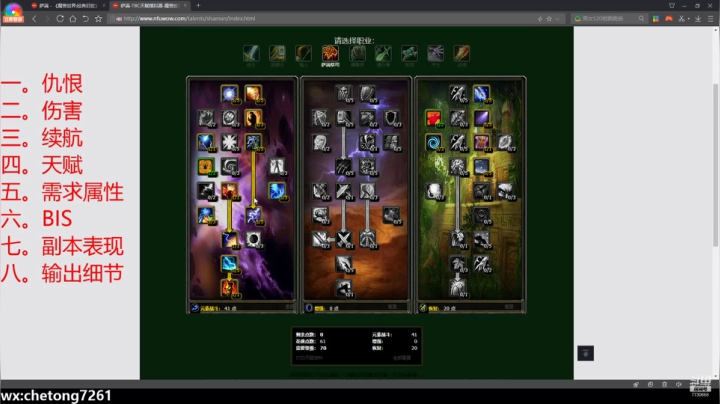The width and height of the screenshot is (720, 404).
Task: Close the talent calculator browser tab
Action: 186,6
